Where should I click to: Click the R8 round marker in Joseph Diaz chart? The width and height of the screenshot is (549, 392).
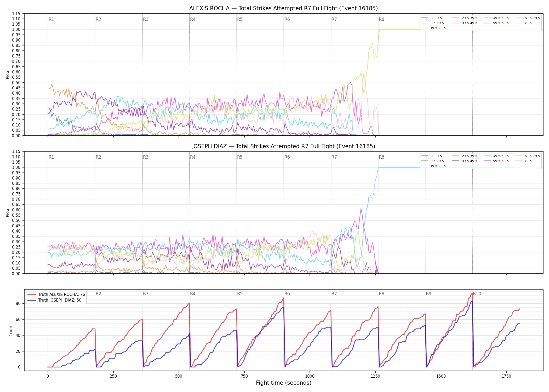pyautogui.click(x=381, y=157)
